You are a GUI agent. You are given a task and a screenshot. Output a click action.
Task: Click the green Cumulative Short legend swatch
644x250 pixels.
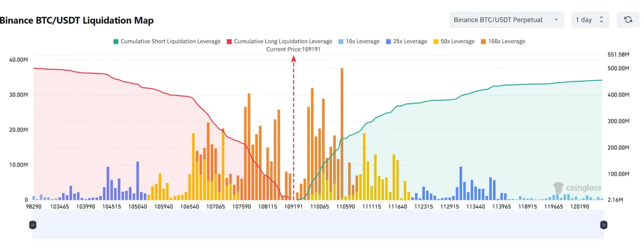pos(116,42)
